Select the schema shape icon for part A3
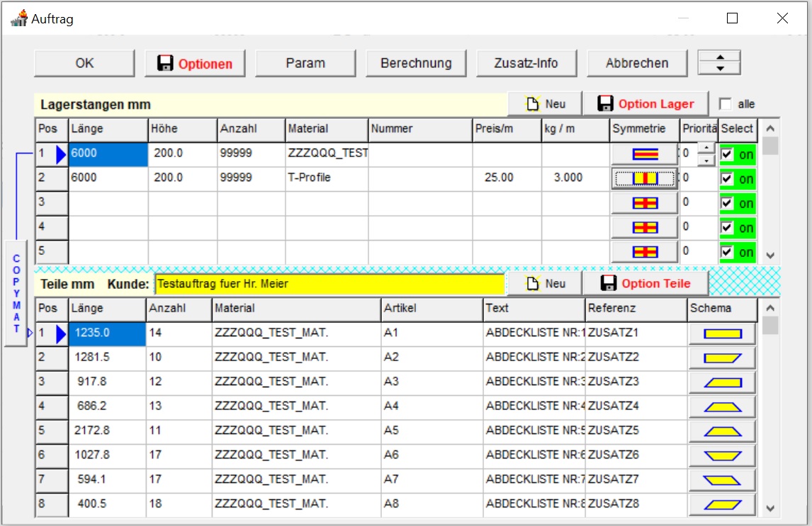The image size is (812, 526). 722,382
